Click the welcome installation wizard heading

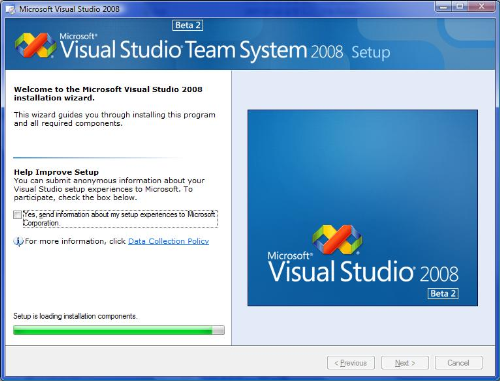point(108,94)
